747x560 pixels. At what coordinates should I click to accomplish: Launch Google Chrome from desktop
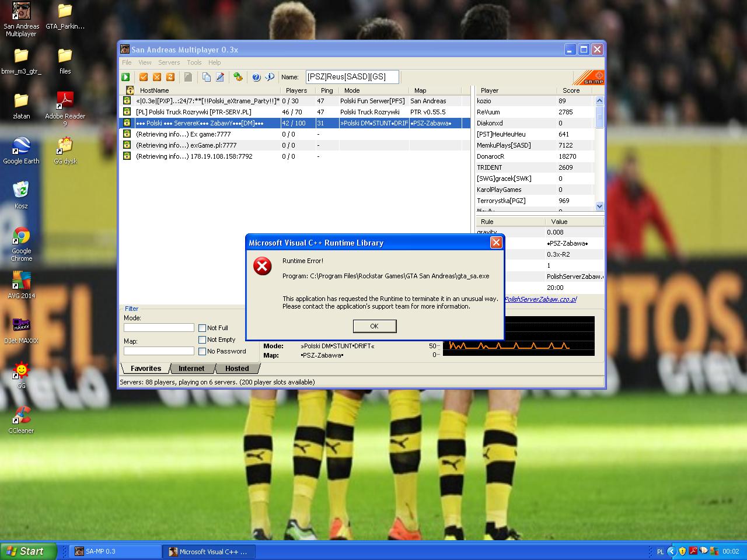pos(21,244)
